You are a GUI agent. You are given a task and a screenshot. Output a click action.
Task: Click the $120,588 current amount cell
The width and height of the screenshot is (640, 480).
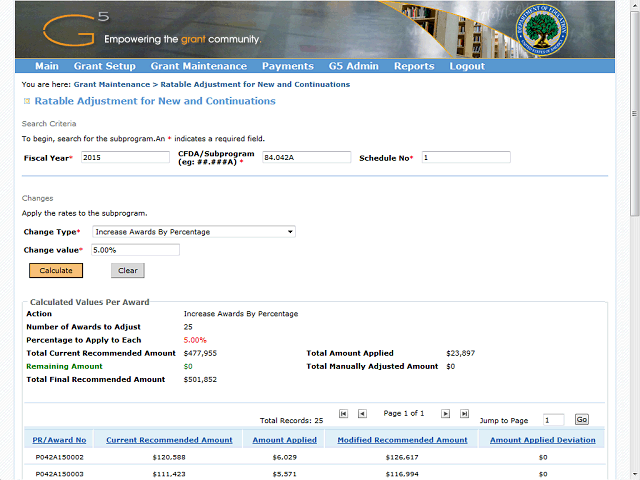(x=169, y=457)
